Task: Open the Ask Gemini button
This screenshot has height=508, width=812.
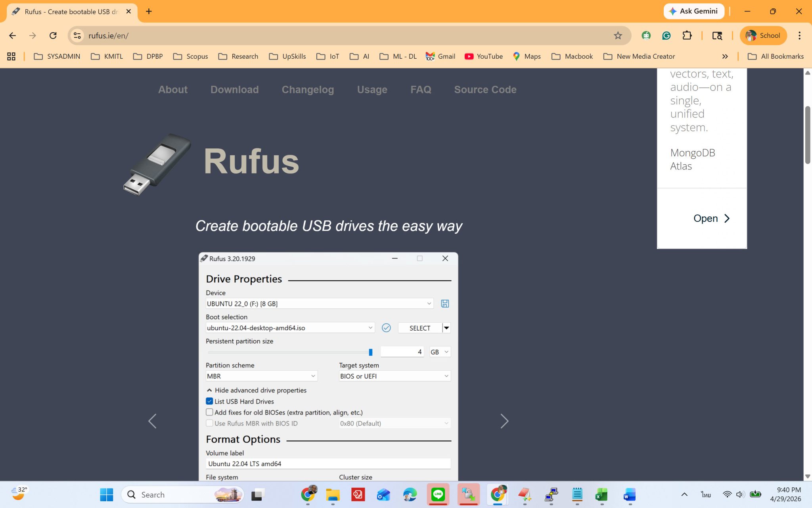Action: [x=694, y=11]
